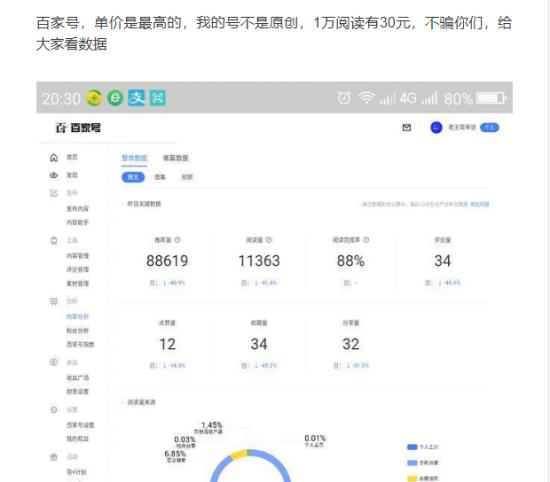Select the 图集 filter option
The height and width of the screenshot is (482, 550).
[160, 177]
